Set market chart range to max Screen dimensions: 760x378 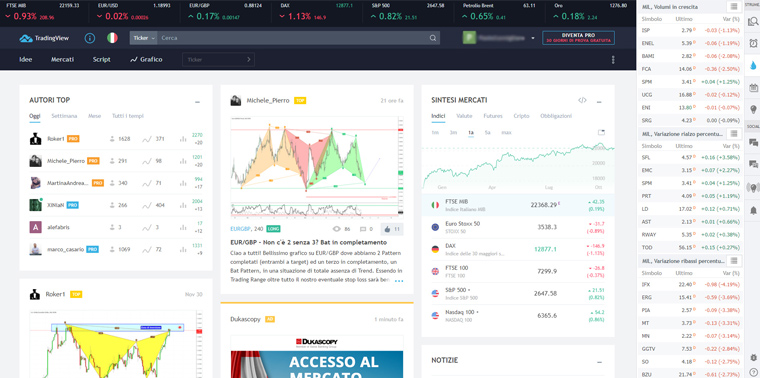(x=506, y=132)
